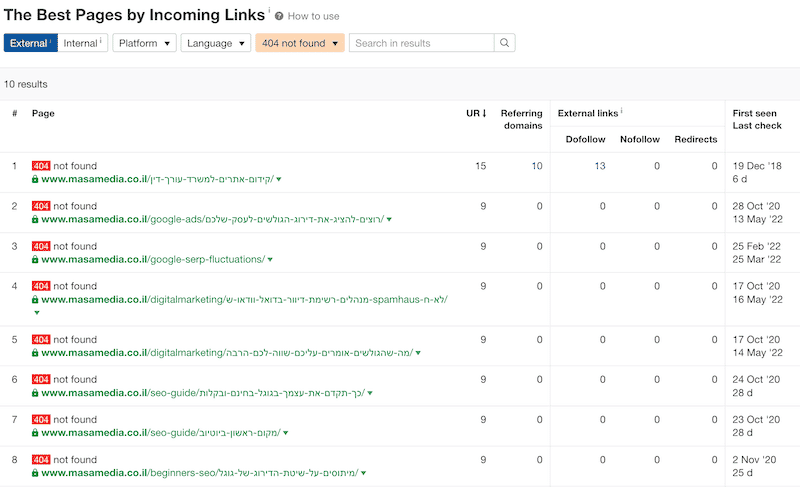Switch to the External links toggle
The width and height of the screenshot is (800, 487).
pyautogui.click(x=30, y=43)
